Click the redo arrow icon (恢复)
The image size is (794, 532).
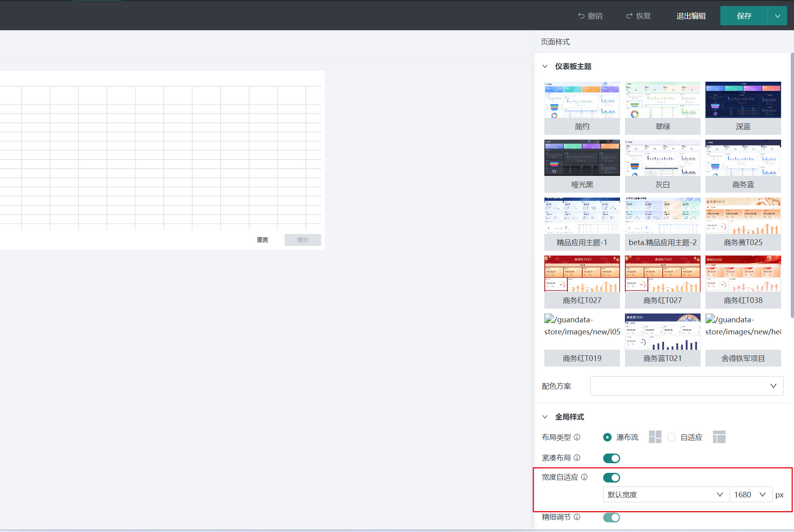coord(629,16)
